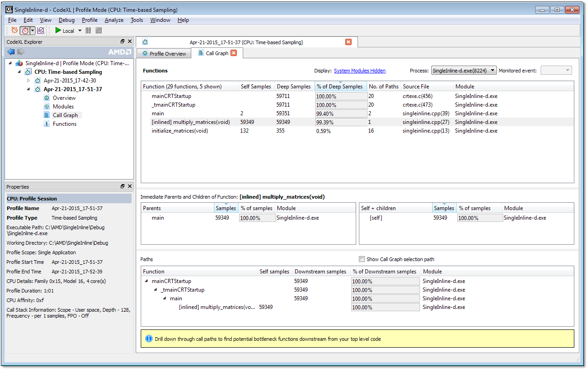
Task: Open the Window menu
Action: (x=160, y=20)
